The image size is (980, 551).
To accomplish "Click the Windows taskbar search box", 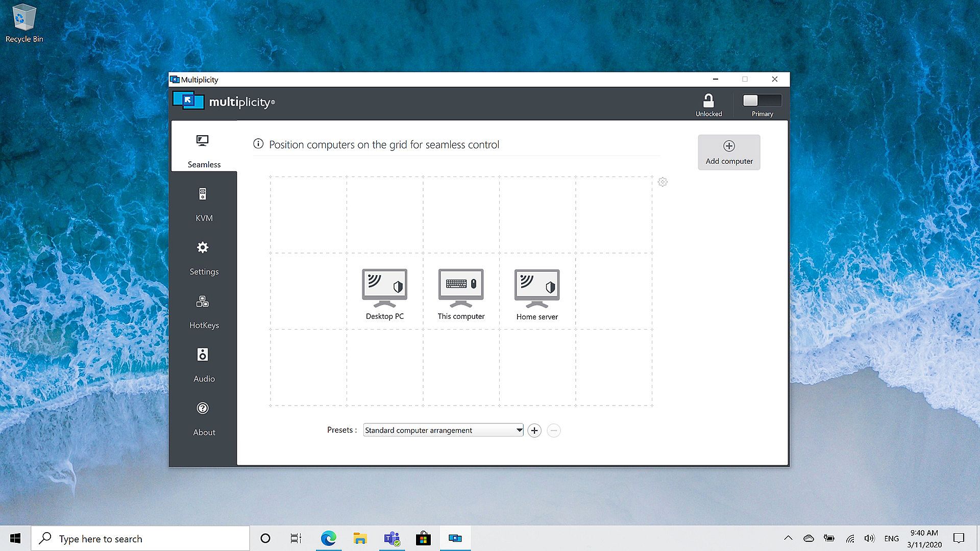I will [x=140, y=539].
